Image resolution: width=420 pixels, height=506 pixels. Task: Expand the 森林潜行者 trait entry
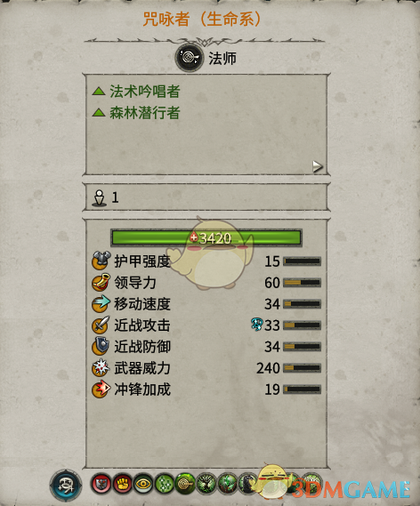coord(135,113)
